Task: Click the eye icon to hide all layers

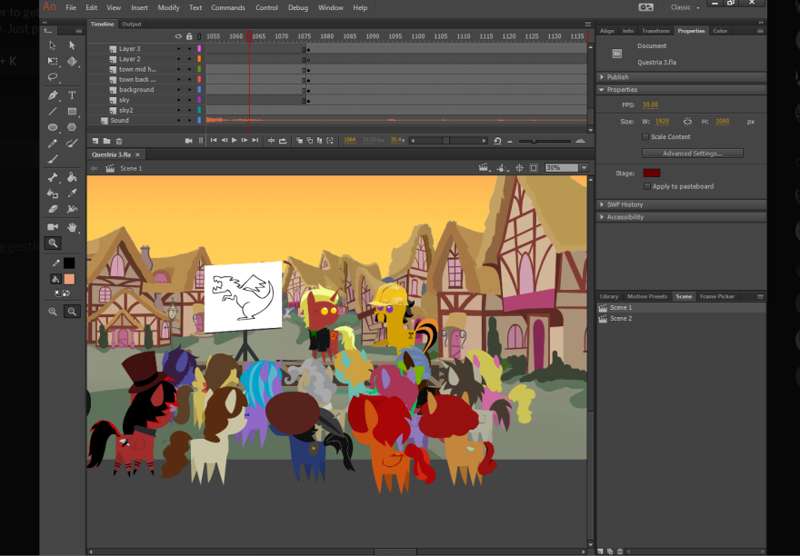Action: point(178,37)
